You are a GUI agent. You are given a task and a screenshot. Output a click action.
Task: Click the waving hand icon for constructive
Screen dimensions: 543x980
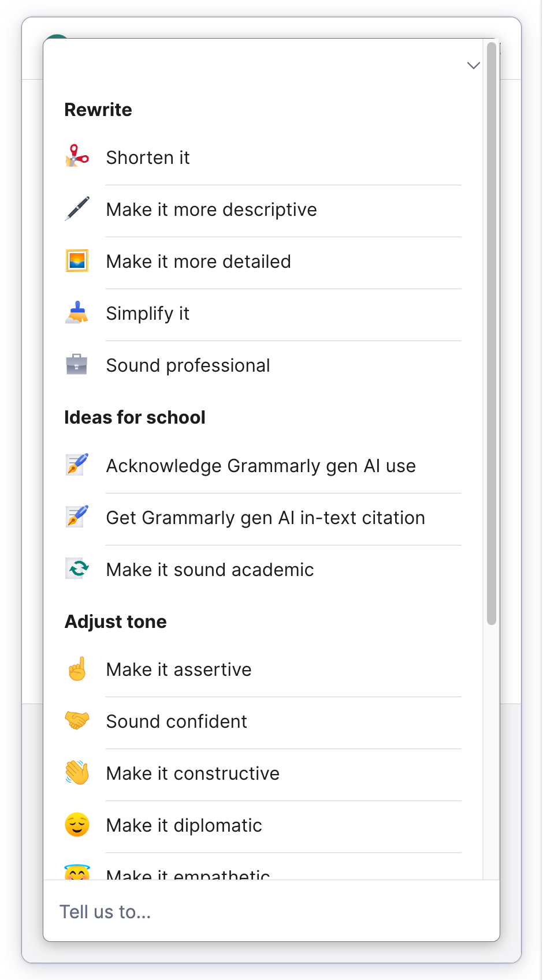pyautogui.click(x=77, y=773)
